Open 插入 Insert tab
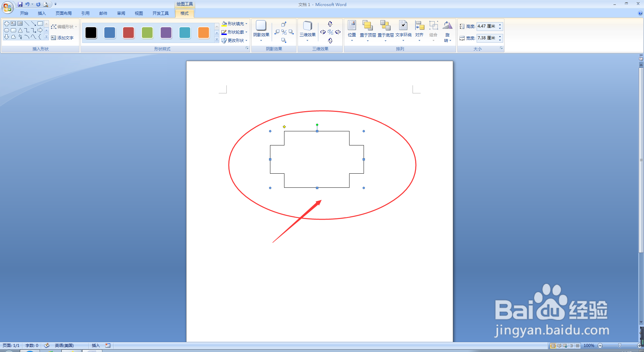This screenshot has width=644, height=352. coord(42,13)
